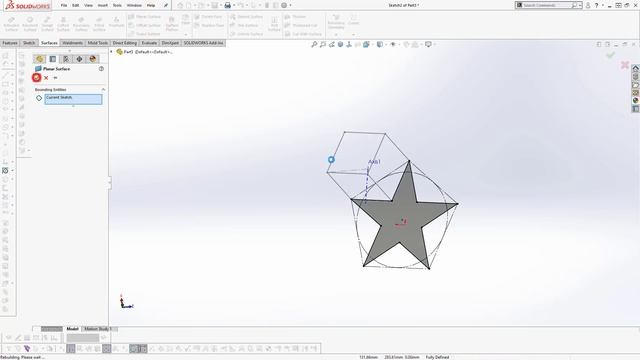This screenshot has width=640, height=360.
Task: Expand Hide/Show Items dropdown arrow
Action: coord(398,44)
